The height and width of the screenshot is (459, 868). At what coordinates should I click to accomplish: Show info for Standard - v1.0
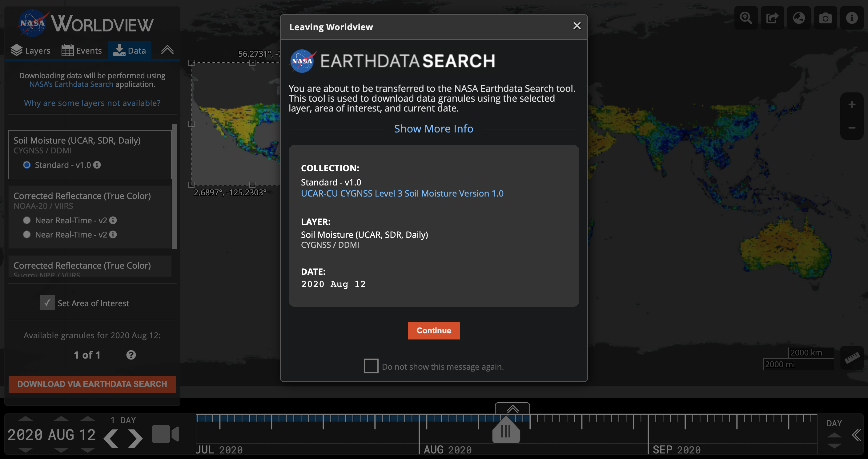[97, 165]
